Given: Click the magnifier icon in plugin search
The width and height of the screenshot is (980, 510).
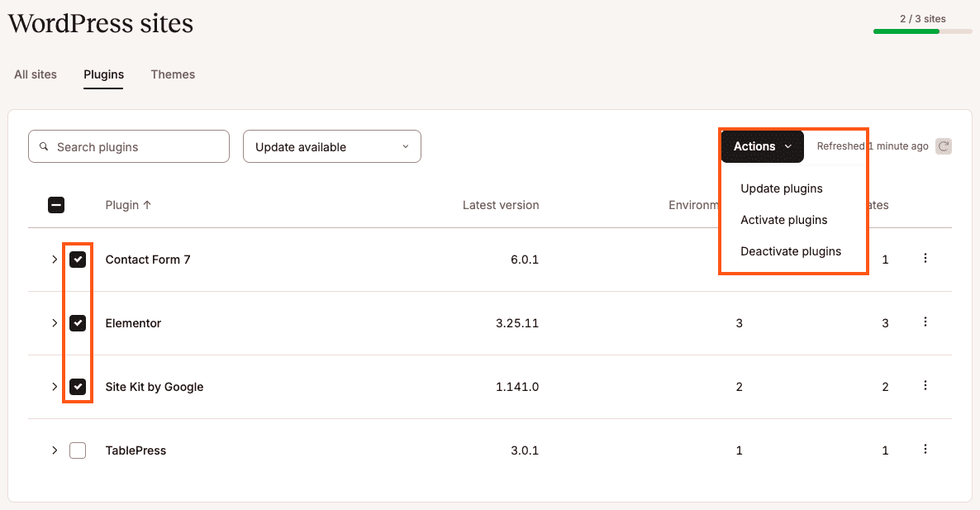Looking at the screenshot, I should coord(45,147).
